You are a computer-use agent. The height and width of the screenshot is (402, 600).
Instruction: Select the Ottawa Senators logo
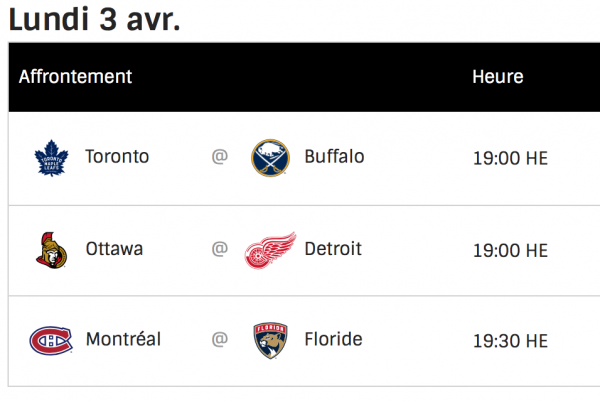49,250
